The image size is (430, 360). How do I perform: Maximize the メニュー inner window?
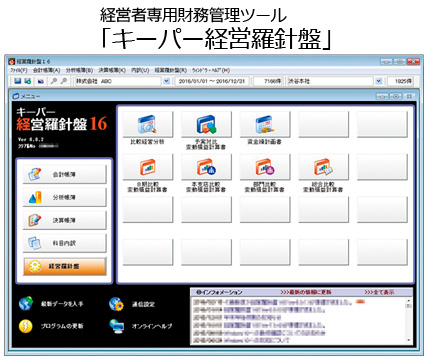(396, 96)
